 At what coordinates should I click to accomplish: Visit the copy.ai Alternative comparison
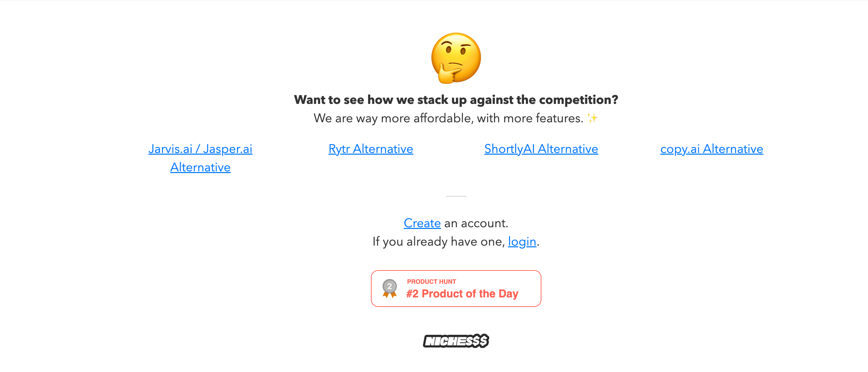[712, 149]
